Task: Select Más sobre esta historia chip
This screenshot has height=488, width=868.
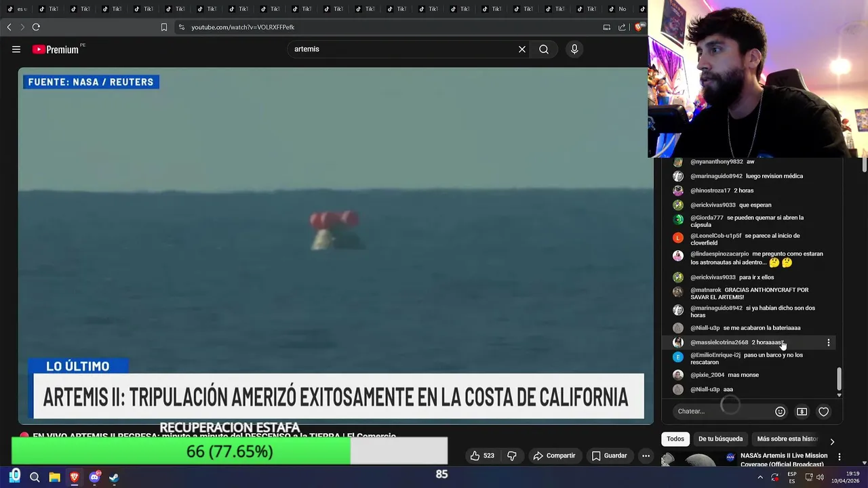Action: (787, 439)
